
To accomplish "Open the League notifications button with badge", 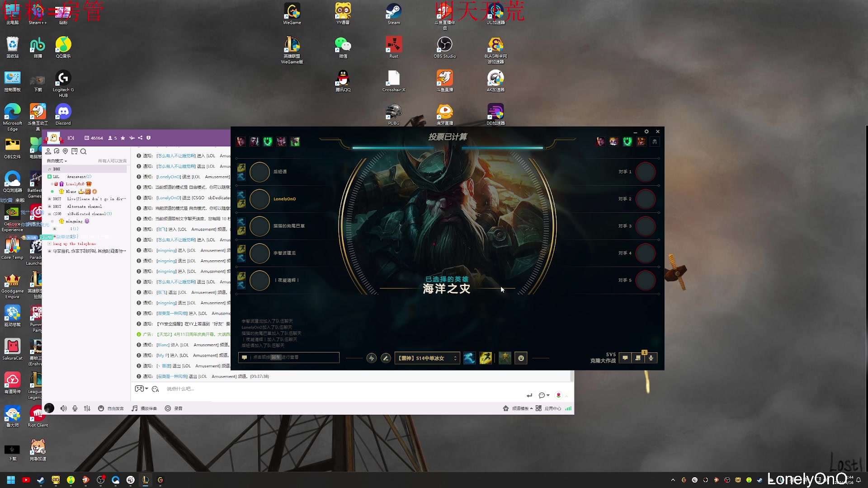I will pyautogui.click(x=638, y=358).
